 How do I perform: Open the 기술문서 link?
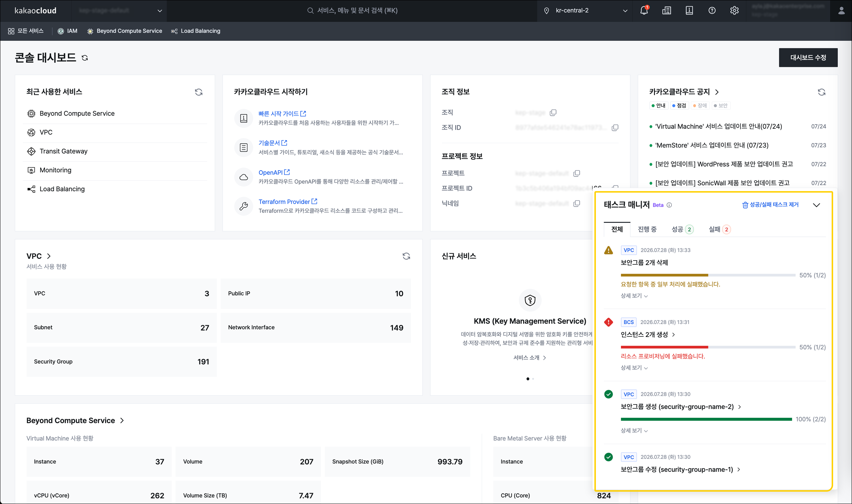[x=273, y=143]
